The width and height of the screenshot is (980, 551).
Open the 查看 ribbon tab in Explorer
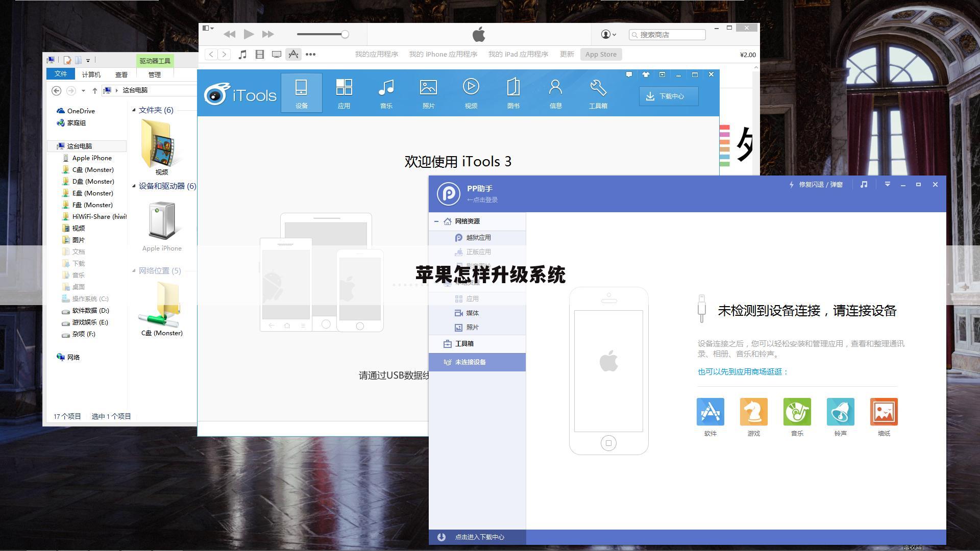[121, 74]
